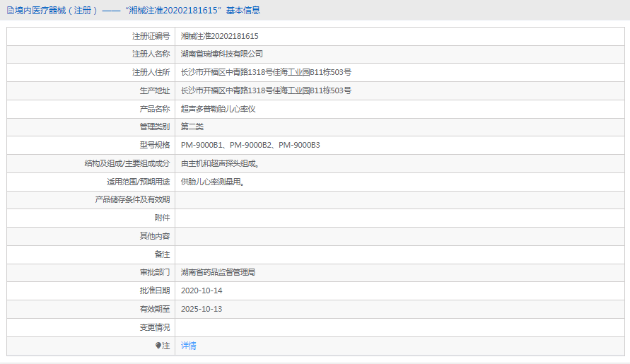Screen dimensions: 630x364
Task: Click the 有效期至 label
Action: pos(155,309)
